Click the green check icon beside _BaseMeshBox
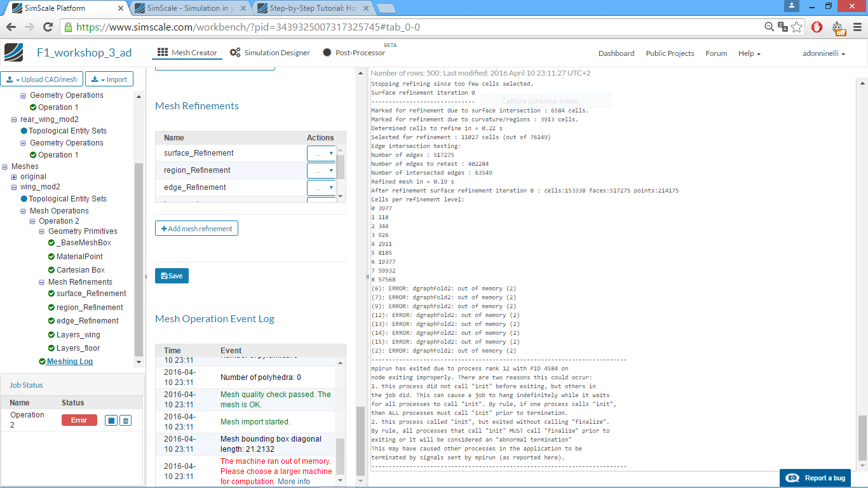Image resolution: width=868 pixels, height=488 pixels. (51, 243)
